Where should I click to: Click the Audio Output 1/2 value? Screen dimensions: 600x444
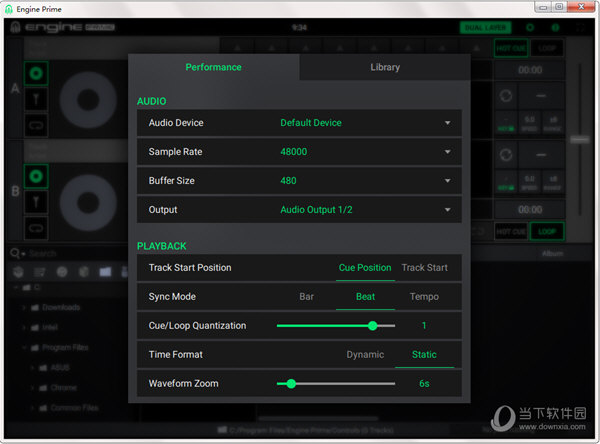(x=316, y=210)
